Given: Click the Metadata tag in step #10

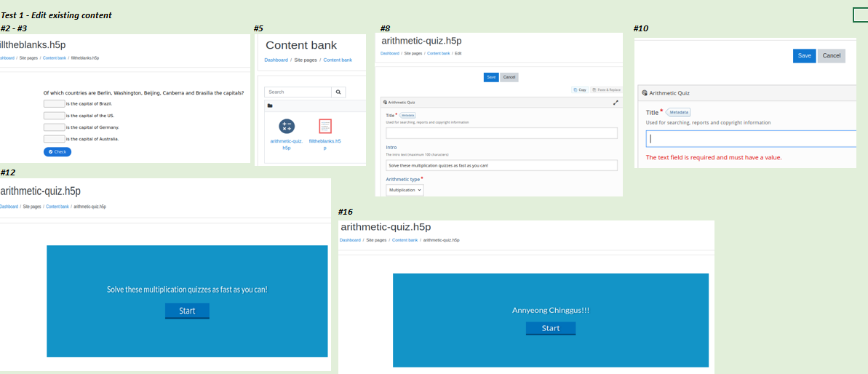Looking at the screenshot, I should click(679, 112).
